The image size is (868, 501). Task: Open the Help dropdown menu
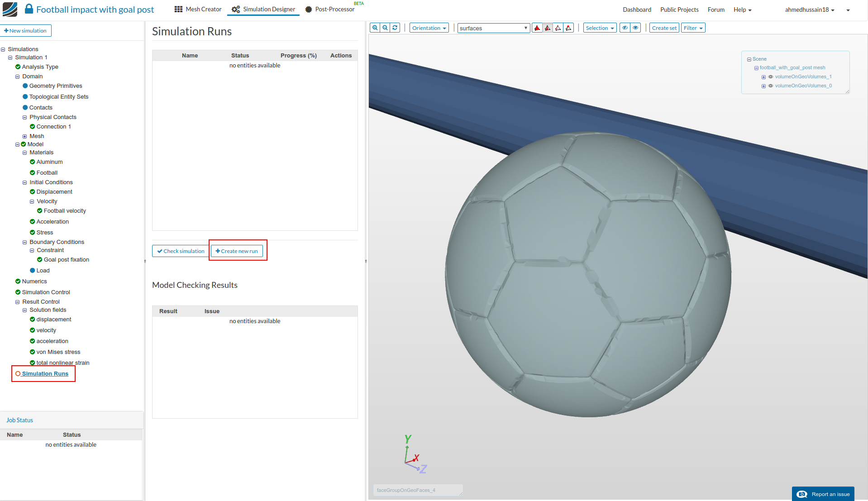tap(742, 10)
